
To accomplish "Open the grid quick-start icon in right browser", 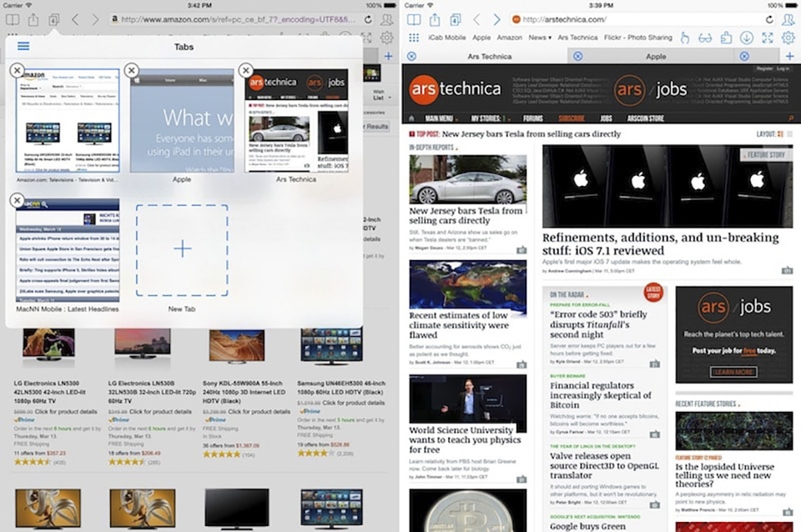I will pyautogui.click(x=414, y=38).
